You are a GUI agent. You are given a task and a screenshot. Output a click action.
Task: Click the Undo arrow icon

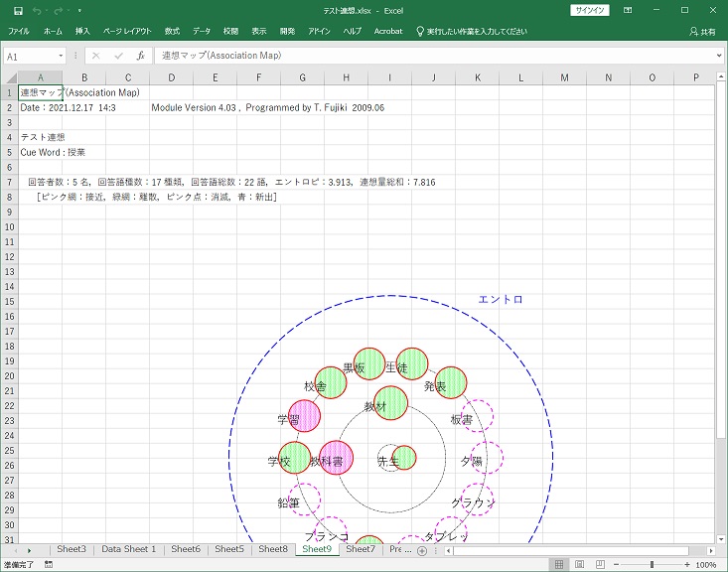[x=38, y=10]
